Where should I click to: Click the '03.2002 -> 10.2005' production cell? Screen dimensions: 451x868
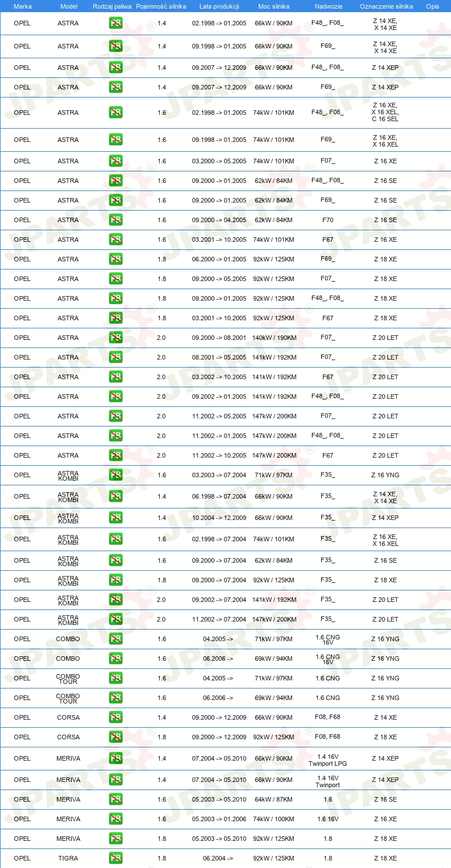tap(219, 377)
